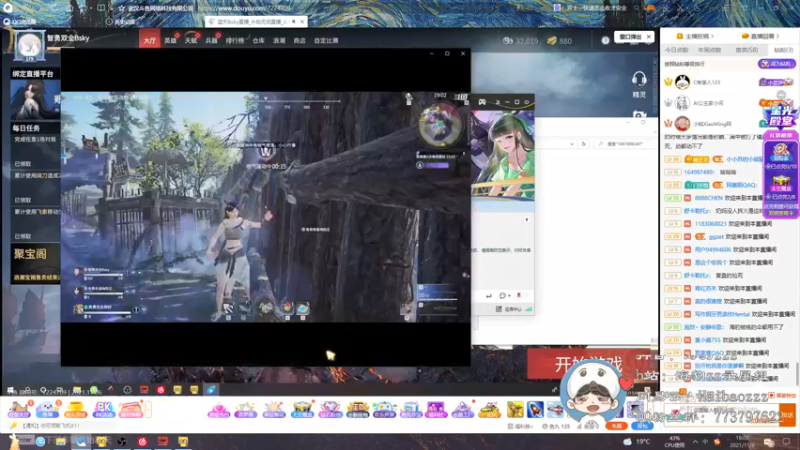800x450 pixels.
Task: Click the gold-crown top ranked user avatar
Action: pyautogui.click(x=682, y=82)
